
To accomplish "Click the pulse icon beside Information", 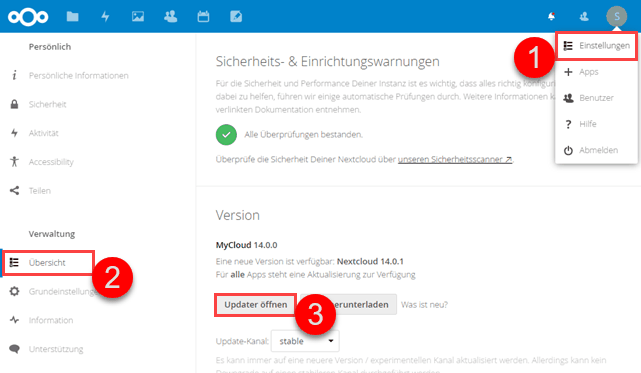I will click(14, 320).
